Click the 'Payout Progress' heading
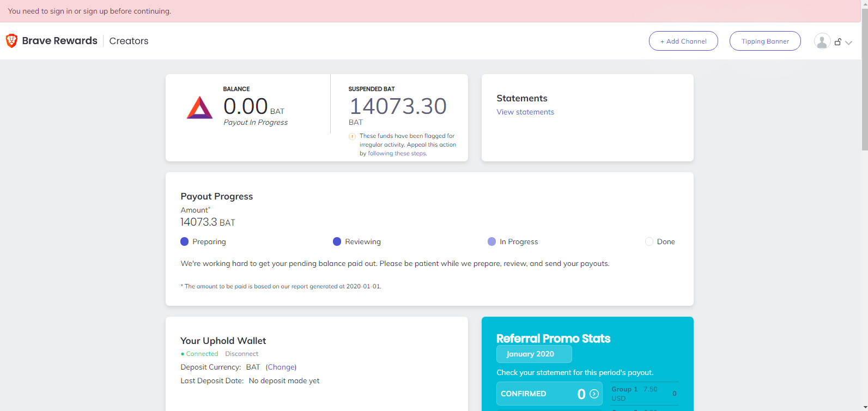868x411 pixels. 217,196
